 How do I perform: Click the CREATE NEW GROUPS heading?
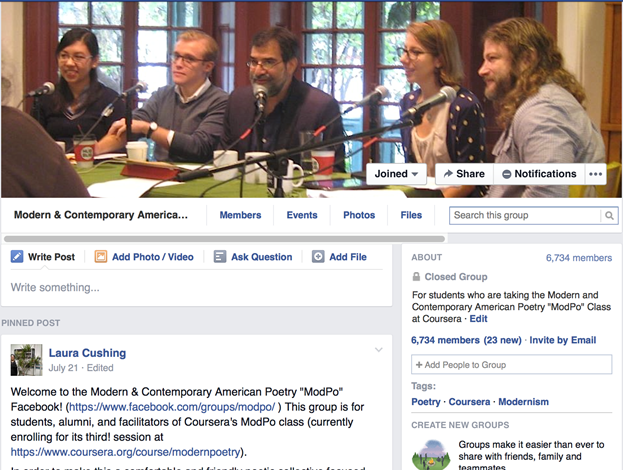click(x=460, y=425)
